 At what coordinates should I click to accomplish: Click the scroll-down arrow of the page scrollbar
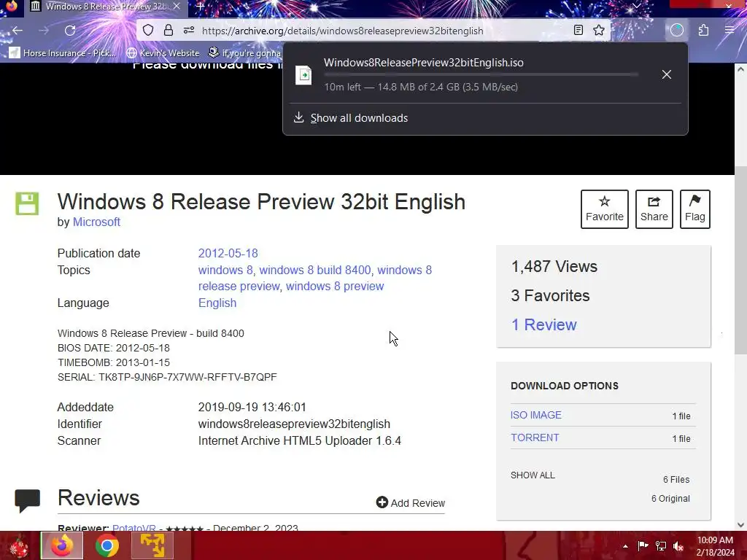(x=740, y=525)
